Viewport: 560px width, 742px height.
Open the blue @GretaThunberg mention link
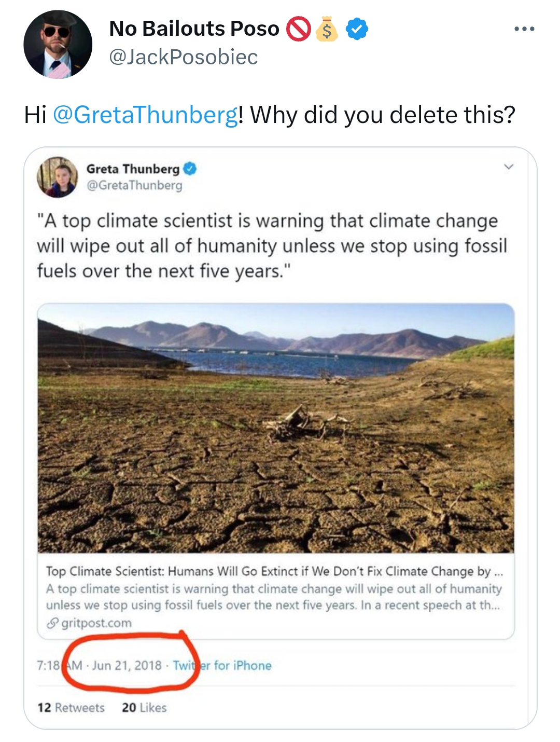pyautogui.click(x=145, y=115)
